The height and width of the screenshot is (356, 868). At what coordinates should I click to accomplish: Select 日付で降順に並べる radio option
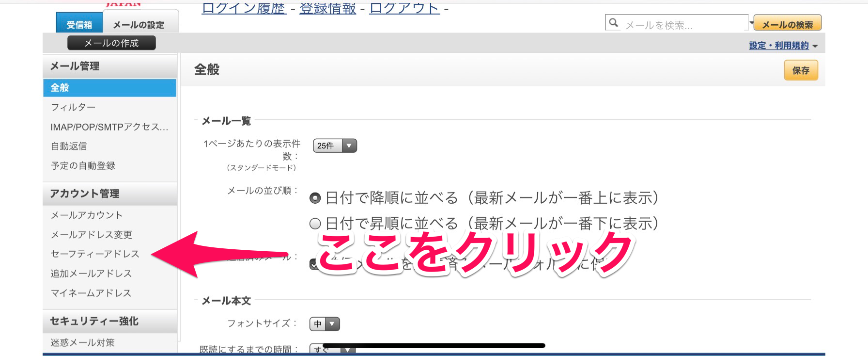315,198
